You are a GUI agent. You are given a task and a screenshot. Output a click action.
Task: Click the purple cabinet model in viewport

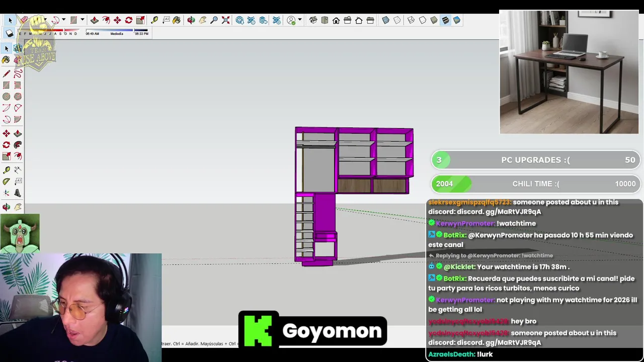pyautogui.click(x=354, y=196)
